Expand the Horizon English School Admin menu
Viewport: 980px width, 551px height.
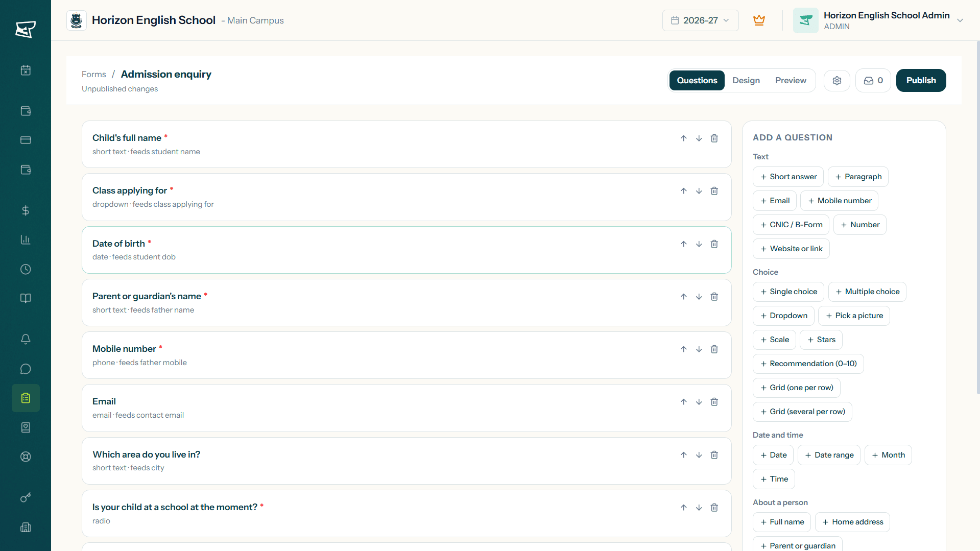pyautogui.click(x=960, y=20)
